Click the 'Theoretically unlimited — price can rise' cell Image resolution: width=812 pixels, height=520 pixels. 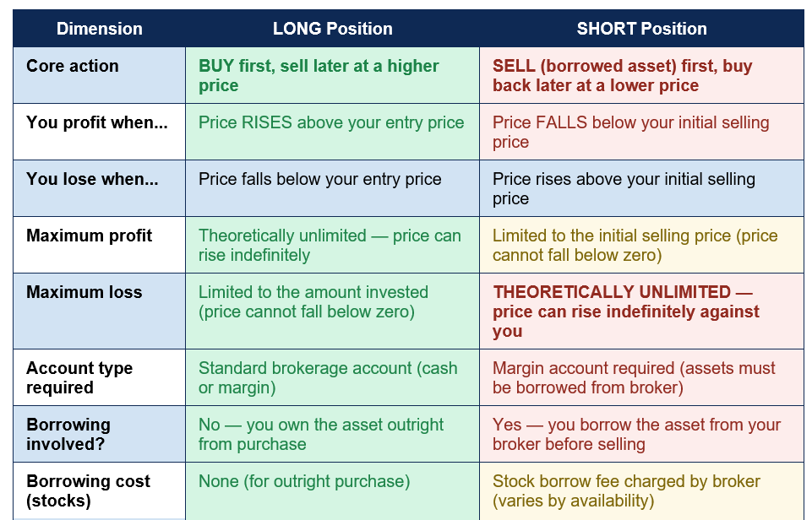332,245
